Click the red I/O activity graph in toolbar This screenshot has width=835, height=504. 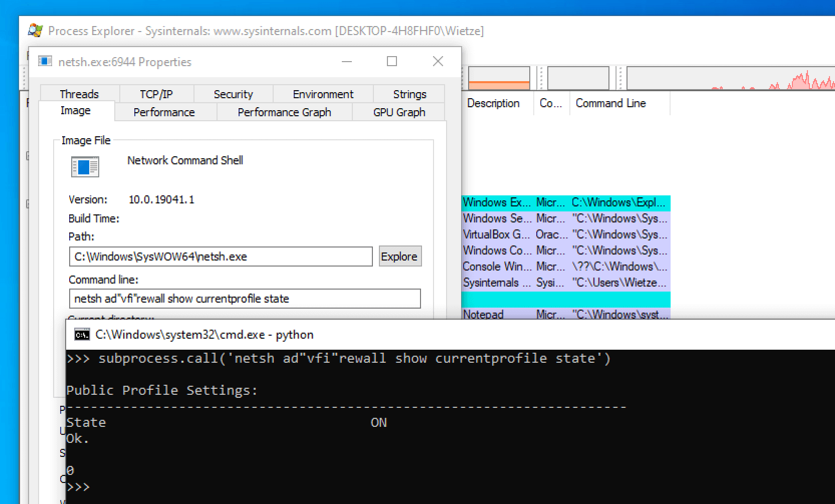pos(730,78)
